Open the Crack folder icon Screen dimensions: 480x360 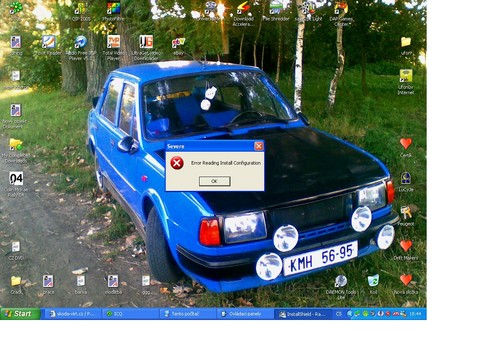tap(16, 285)
